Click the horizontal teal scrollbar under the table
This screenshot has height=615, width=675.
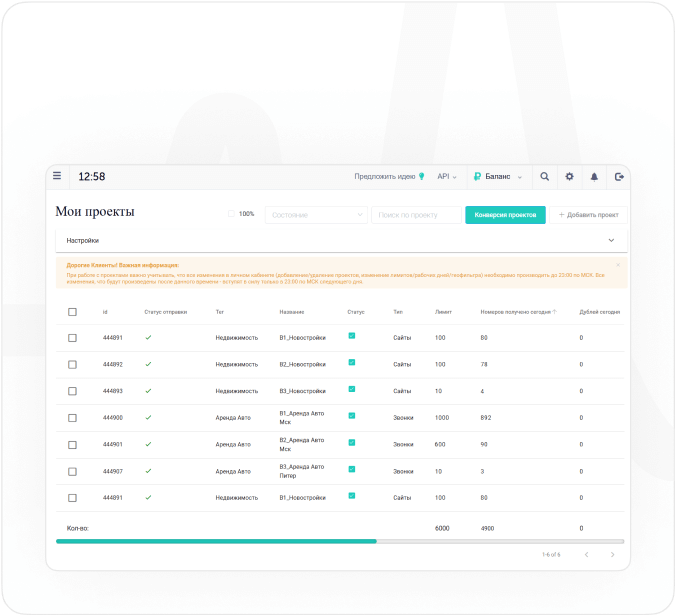coord(216,541)
